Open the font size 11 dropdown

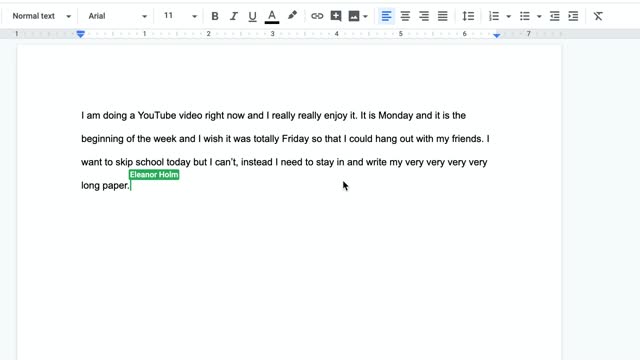(180, 16)
